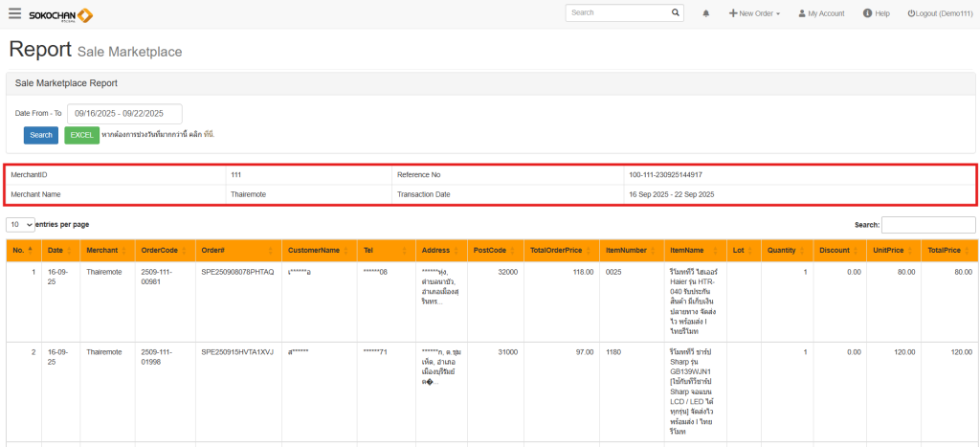The width and height of the screenshot is (980, 447).
Task: Go to My Account
Action: [x=821, y=13]
